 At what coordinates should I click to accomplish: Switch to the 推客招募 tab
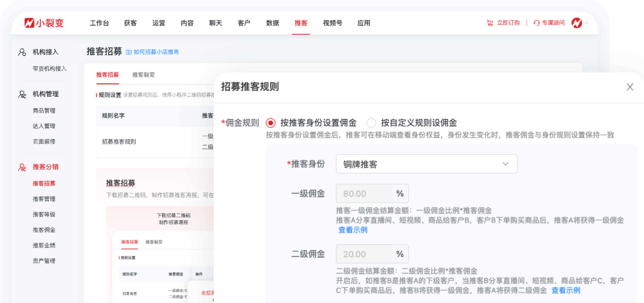click(x=107, y=75)
